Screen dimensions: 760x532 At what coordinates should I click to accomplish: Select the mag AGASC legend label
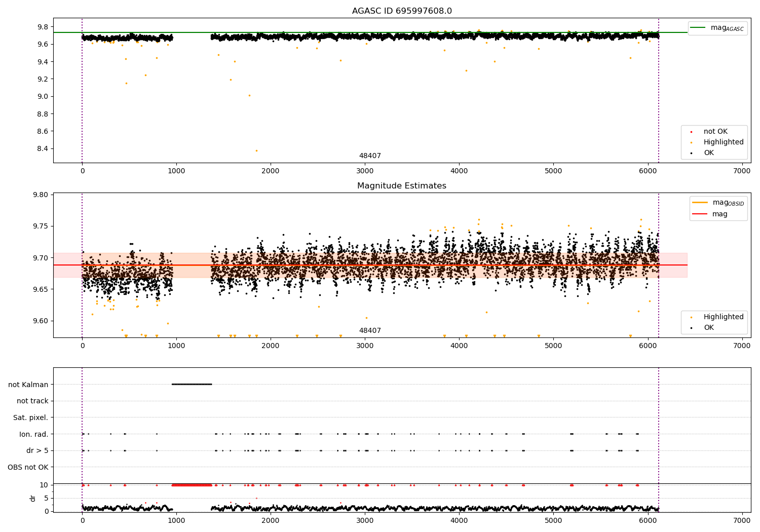point(727,28)
